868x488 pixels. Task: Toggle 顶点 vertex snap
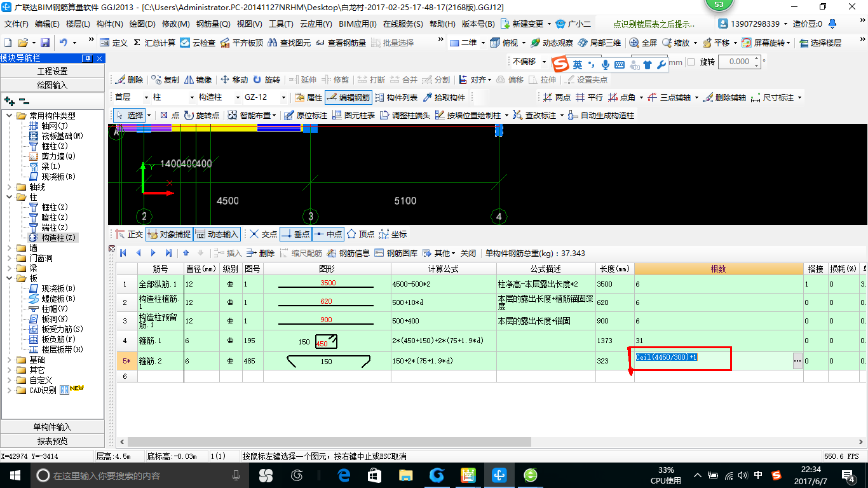click(360, 234)
